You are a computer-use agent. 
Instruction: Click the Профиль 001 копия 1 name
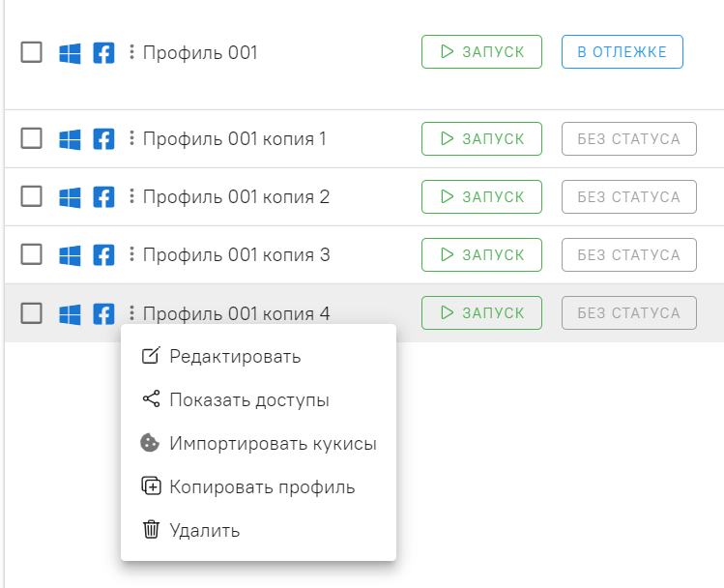[235, 138]
